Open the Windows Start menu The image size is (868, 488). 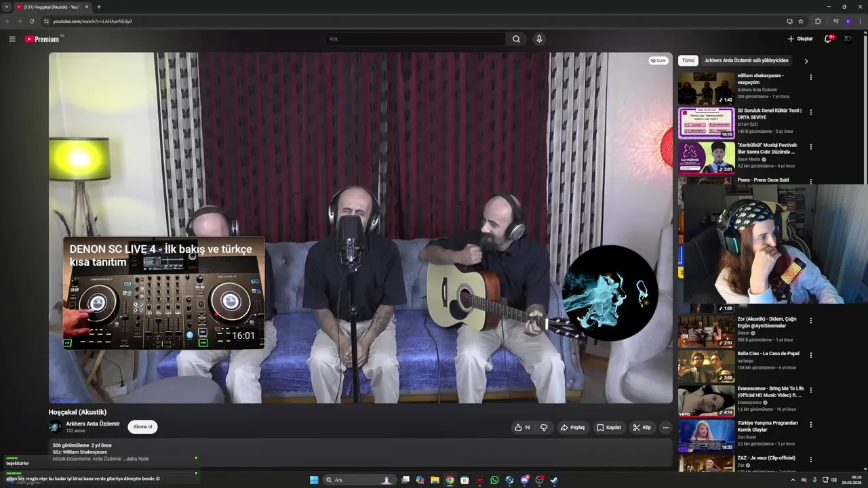tap(314, 480)
